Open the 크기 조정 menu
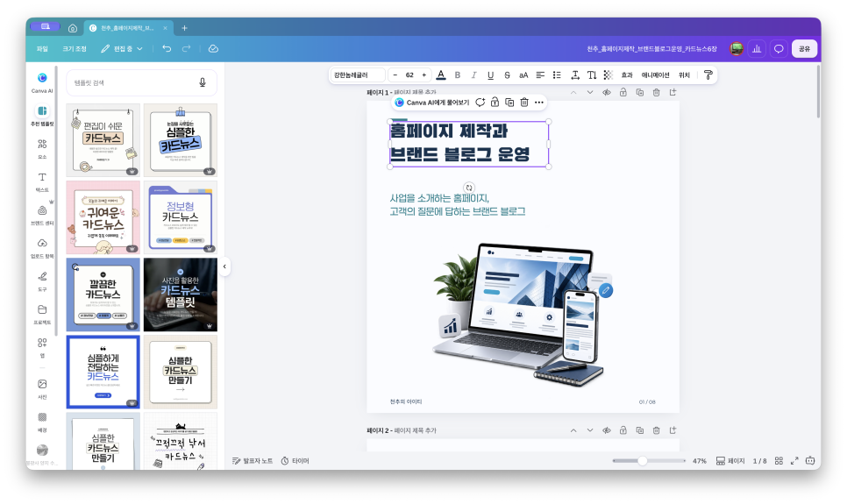 point(75,48)
